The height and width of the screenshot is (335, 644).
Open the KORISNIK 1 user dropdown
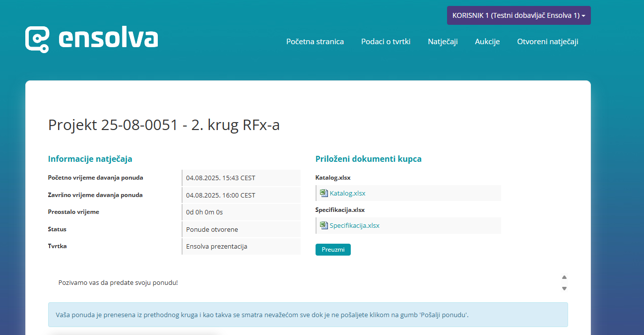pyautogui.click(x=518, y=15)
